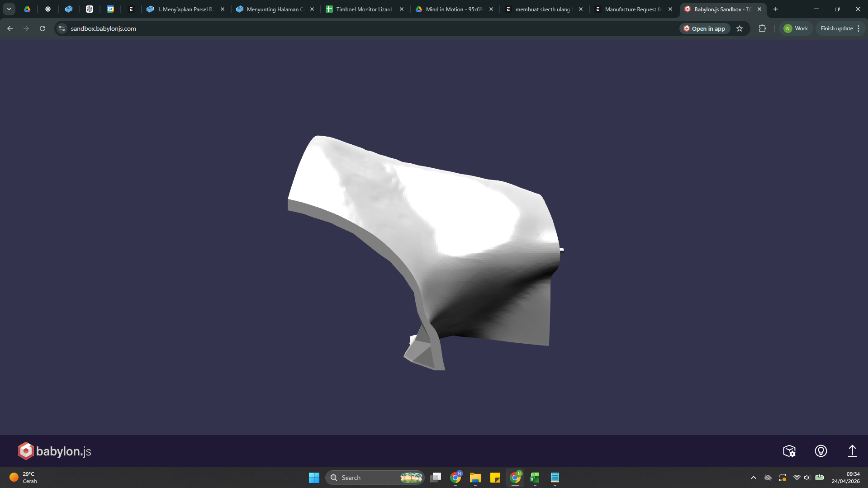Reload the sandbox page

tap(43, 28)
